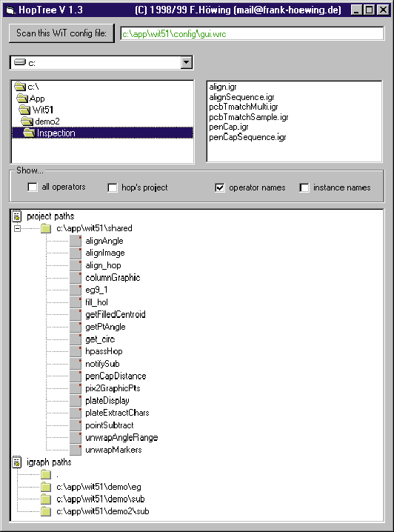Uncheck the operator names checkbox
The image size is (394, 532).
coord(220,187)
